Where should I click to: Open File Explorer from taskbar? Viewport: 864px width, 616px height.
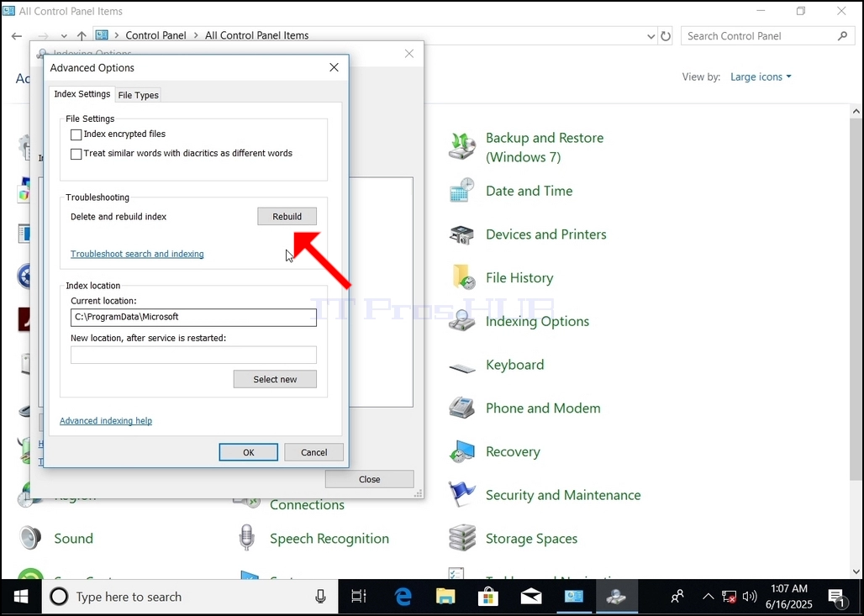(445, 597)
